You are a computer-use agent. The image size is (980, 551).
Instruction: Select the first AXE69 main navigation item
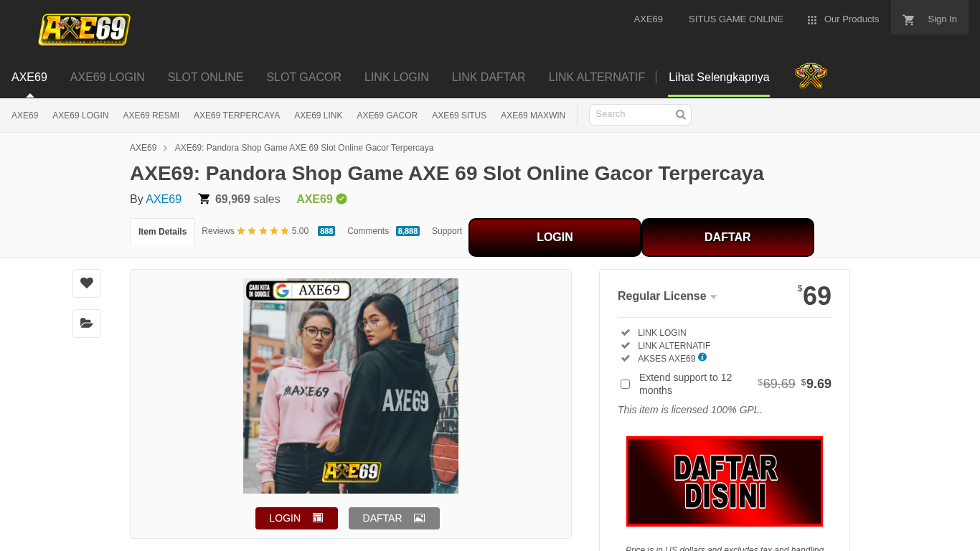pos(29,77)
